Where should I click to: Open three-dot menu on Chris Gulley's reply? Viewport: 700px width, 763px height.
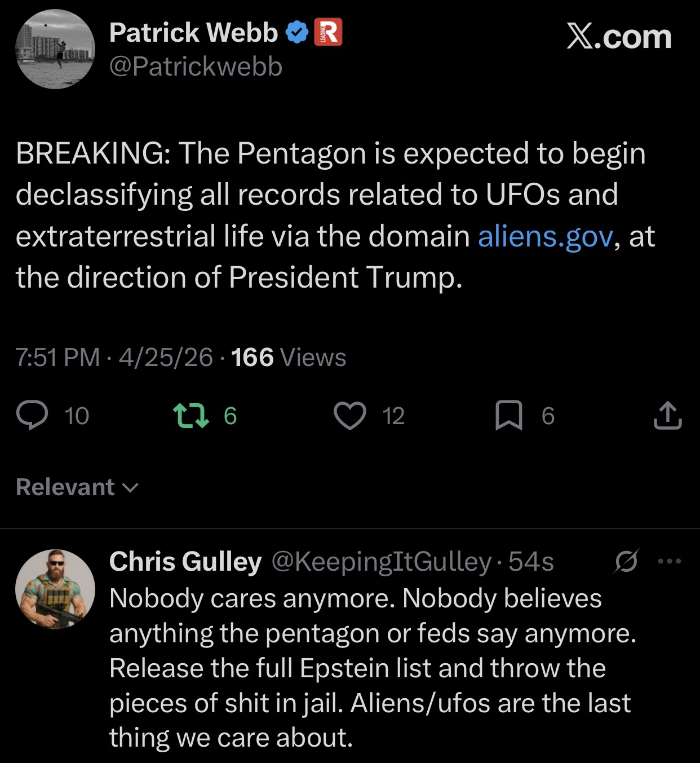[669, 561]
